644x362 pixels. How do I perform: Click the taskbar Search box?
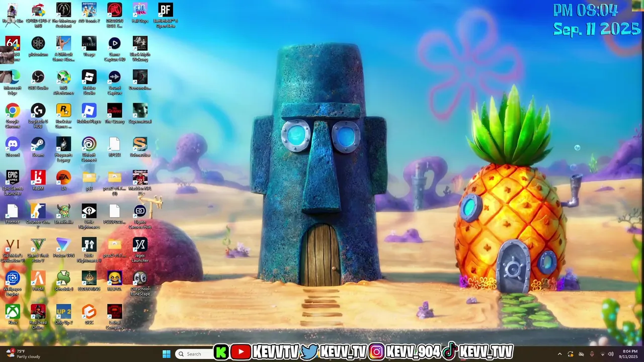pos(194,354)
